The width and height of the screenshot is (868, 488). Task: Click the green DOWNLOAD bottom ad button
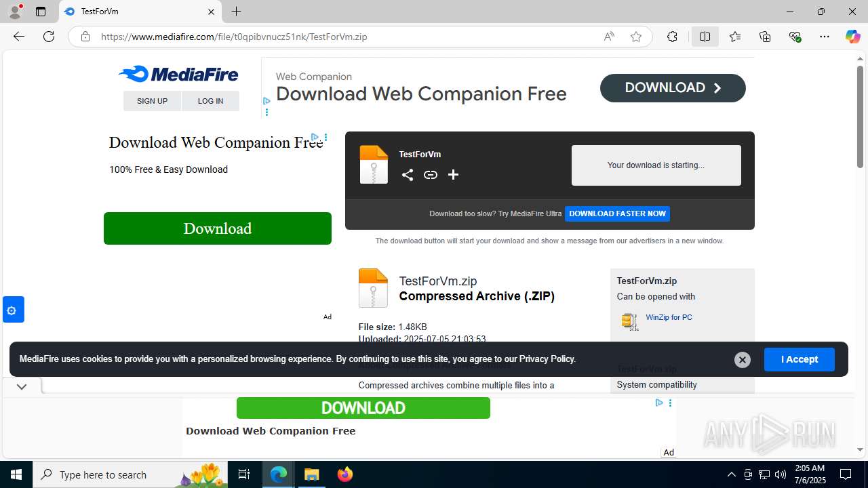[x=363, y=408]
